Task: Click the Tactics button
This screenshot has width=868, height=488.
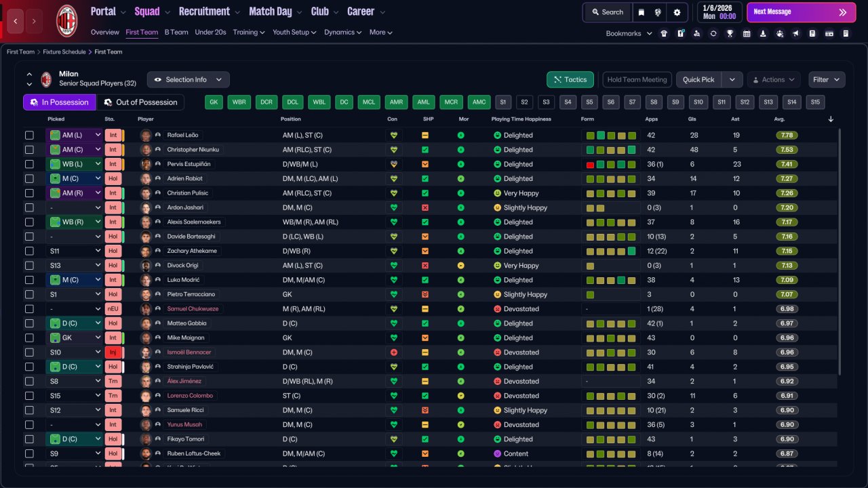Action: pos(570,80)
